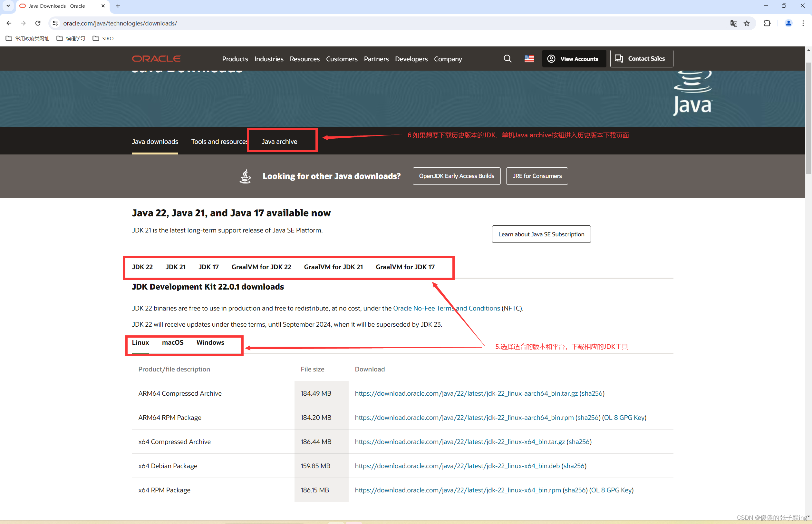
Task: Reload the page using the refresh icon
Action: 38,23
